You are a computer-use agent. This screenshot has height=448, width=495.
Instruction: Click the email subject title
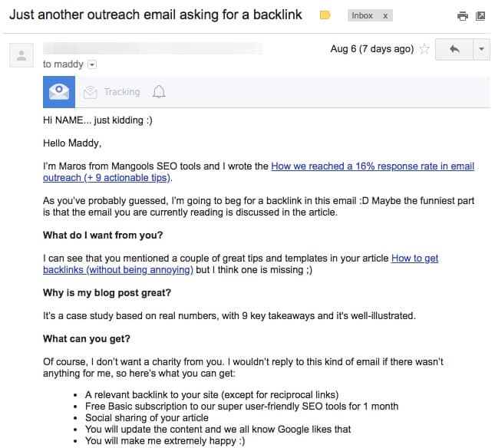(156, 15)
